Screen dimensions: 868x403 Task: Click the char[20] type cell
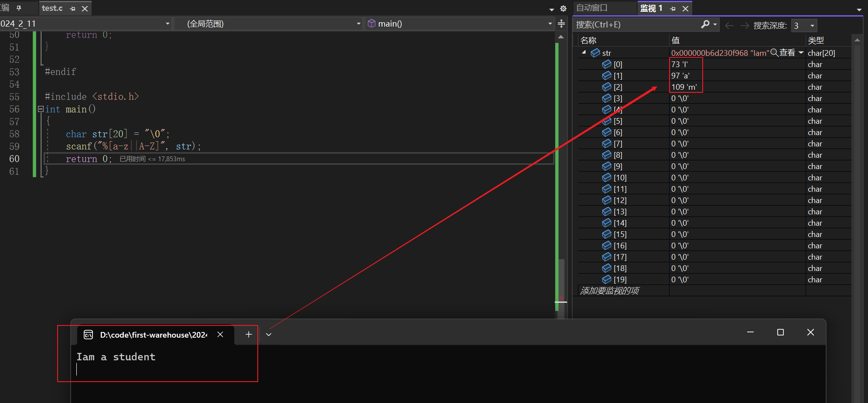click(821, 53)
